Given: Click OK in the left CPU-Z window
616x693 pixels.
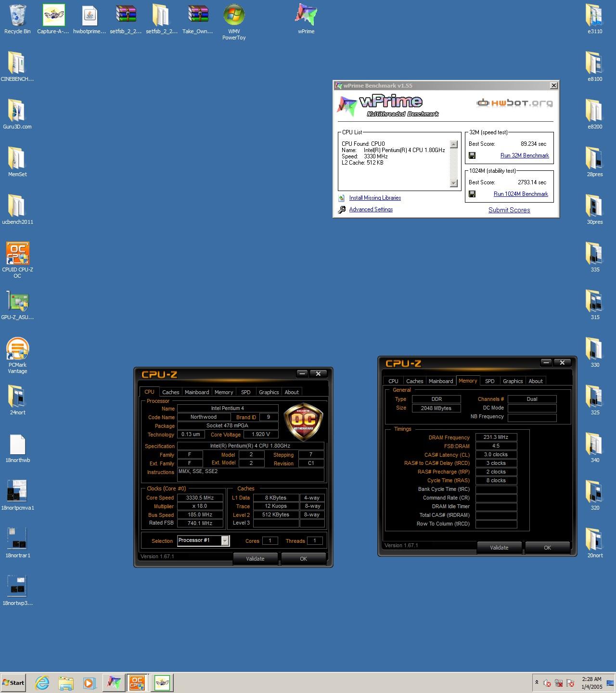Looking at the screenshot, I should 303,559.
